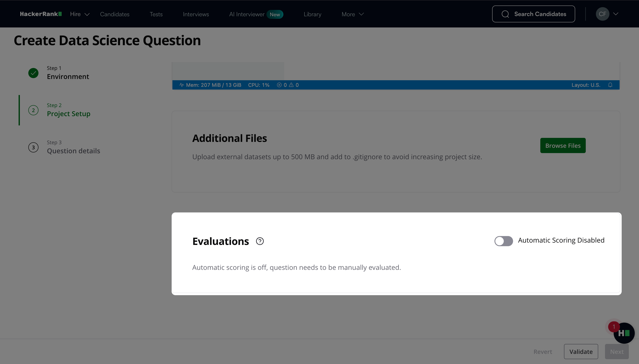Viewport: 639px width, 364px height.
Task: Click the notification bell in status bar
Action: (610, 85)
